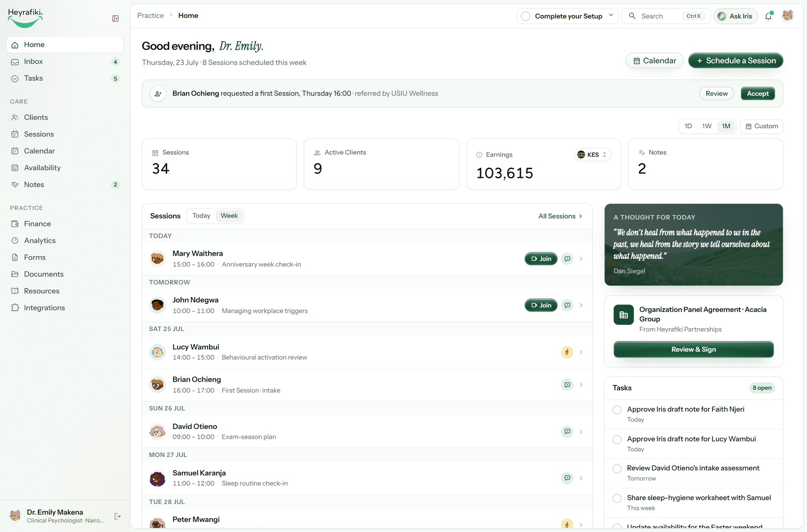Accept Brian Ochieng's session request
The width and height of the screenshot is (807, 532).
coord(758,93)
